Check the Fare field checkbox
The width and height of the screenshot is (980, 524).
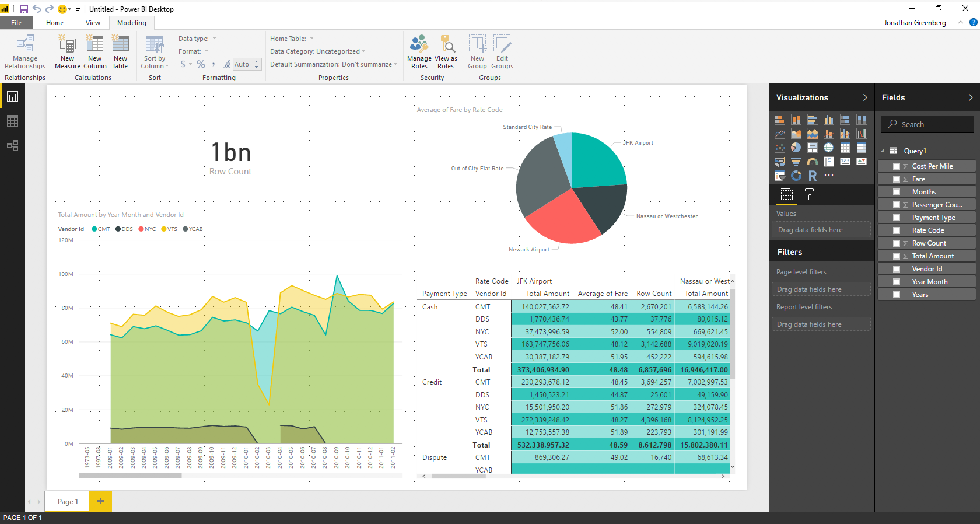[896, 179]
